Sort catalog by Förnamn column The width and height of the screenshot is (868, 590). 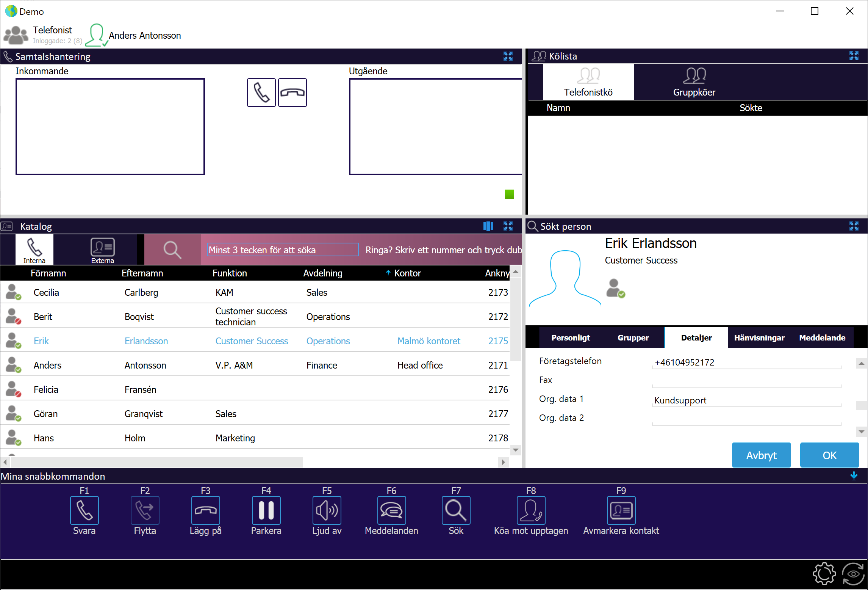48,273
